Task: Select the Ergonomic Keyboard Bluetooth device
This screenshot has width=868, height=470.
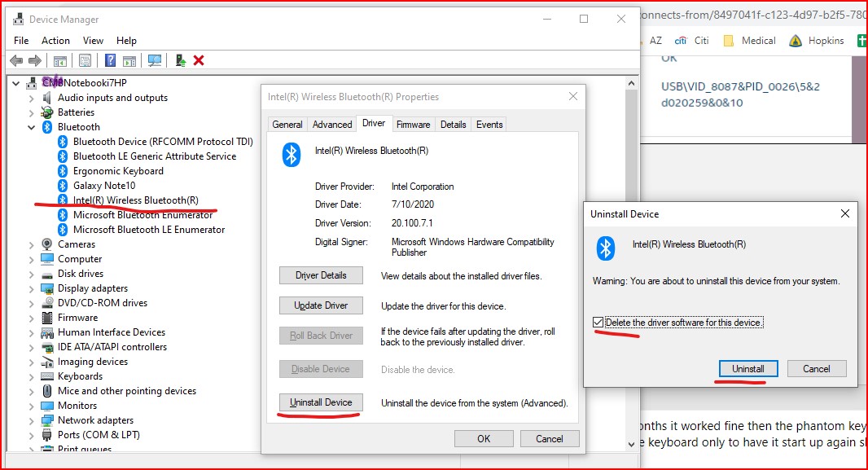Action: tap(118, 171)
